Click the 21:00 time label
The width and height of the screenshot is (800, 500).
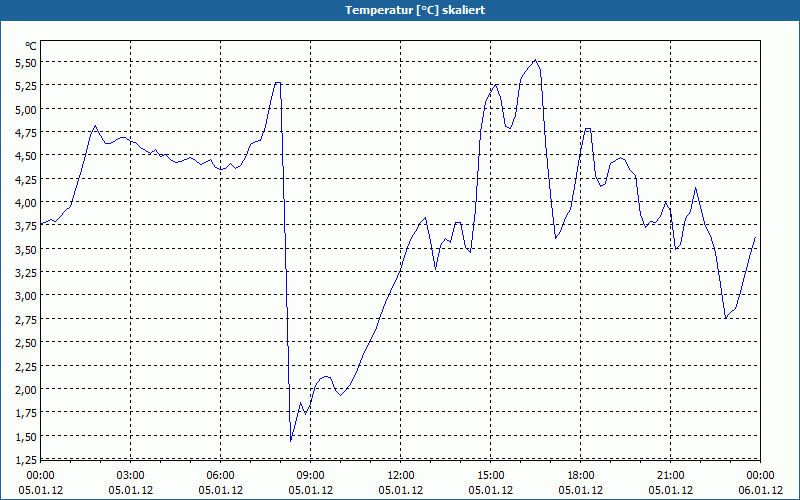670,476
